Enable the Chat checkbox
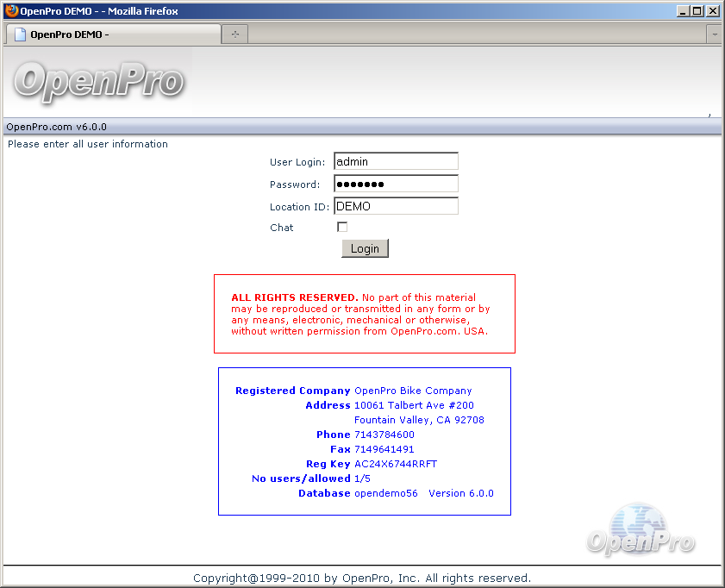This screenshot has width=725, height=588. [x=342, y=227]
